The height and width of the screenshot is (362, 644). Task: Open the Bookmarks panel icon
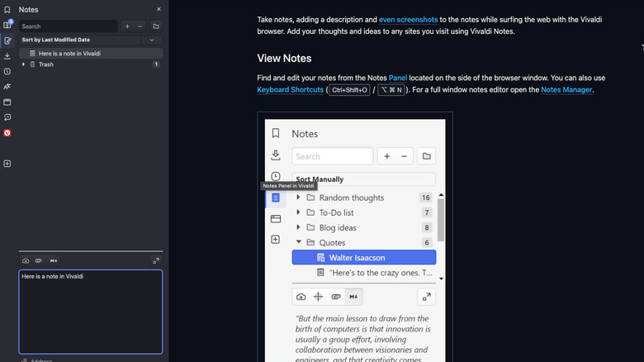tap(7, 9)
